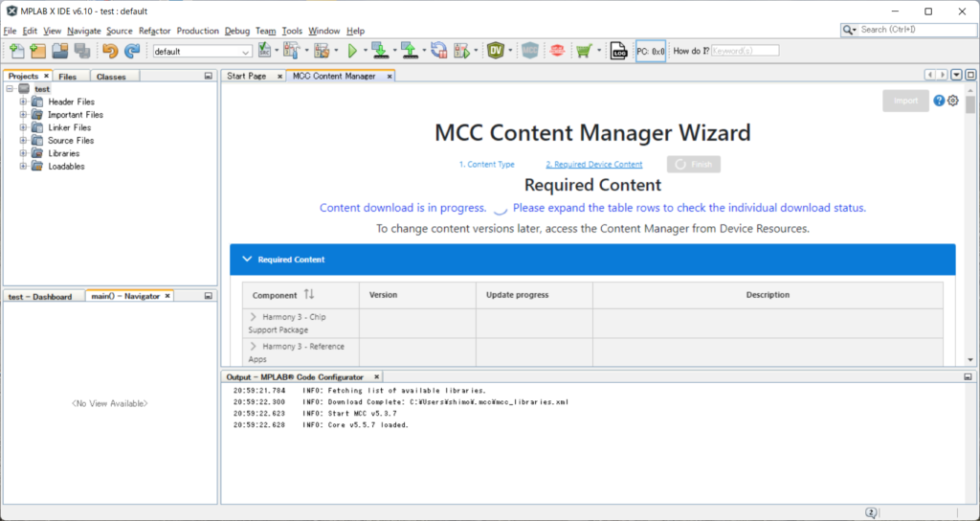The width and height of the screenshot is (980, 521).
Task: Click the 'How do I?' keyword field
Action: (745, 51)
